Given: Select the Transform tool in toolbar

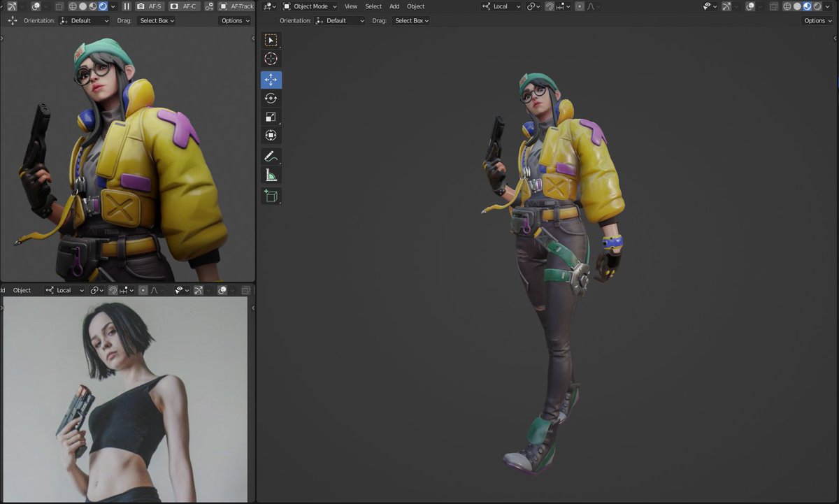Looking at the screenshot, I should point(271,136).
